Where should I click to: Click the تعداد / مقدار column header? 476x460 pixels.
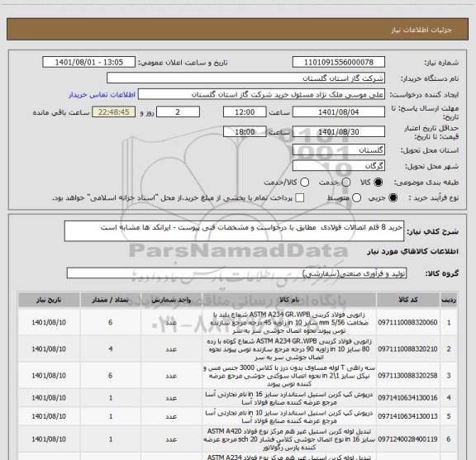[x=111, y=300]
